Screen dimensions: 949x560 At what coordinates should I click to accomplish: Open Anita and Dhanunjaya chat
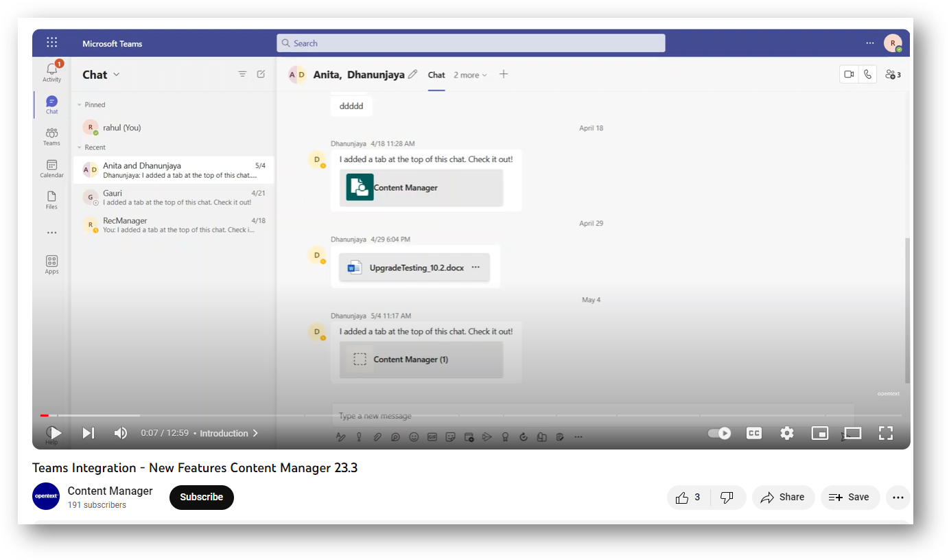(x=174, y=170)
